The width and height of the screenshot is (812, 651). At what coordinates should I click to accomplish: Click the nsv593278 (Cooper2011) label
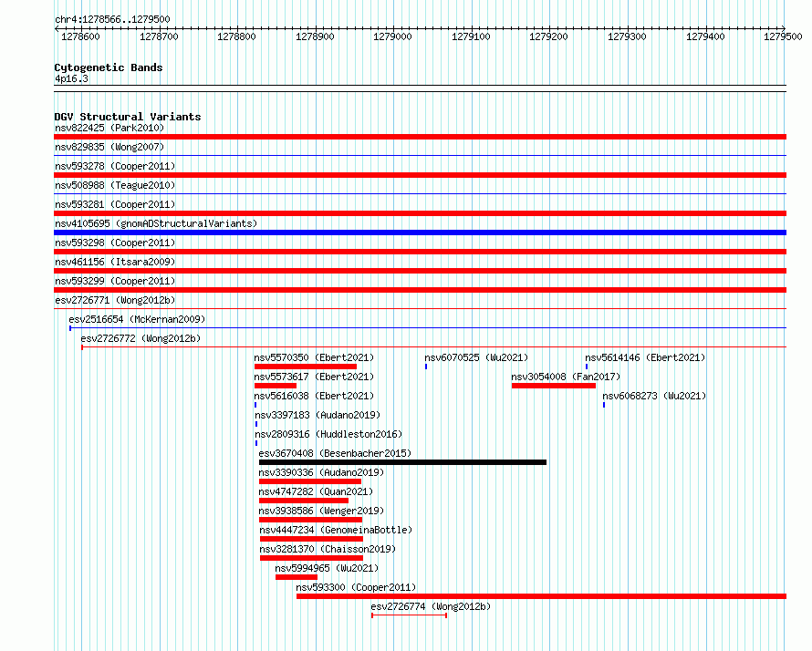point(115,166)
